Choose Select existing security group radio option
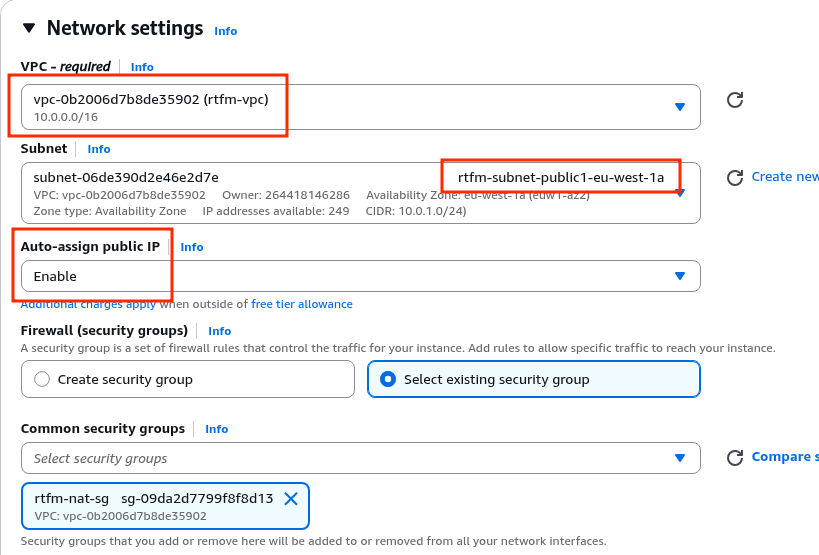Image resolution: width=819 pixels, height=555 pixels. (388, 379)
